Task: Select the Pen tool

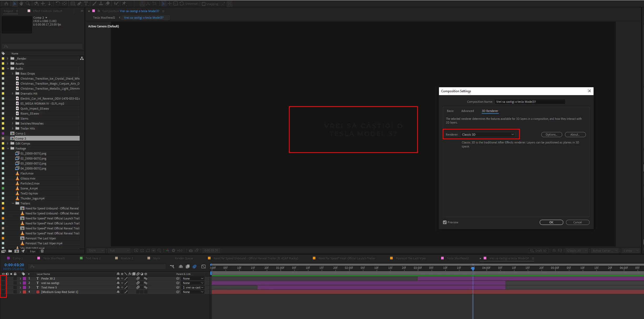Action: 79,3
